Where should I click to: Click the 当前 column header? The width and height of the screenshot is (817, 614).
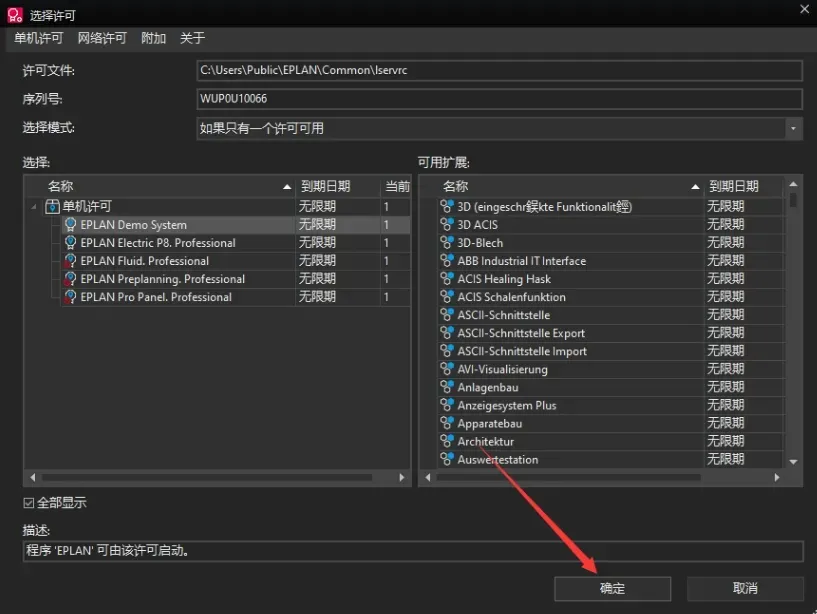[396, 187]
